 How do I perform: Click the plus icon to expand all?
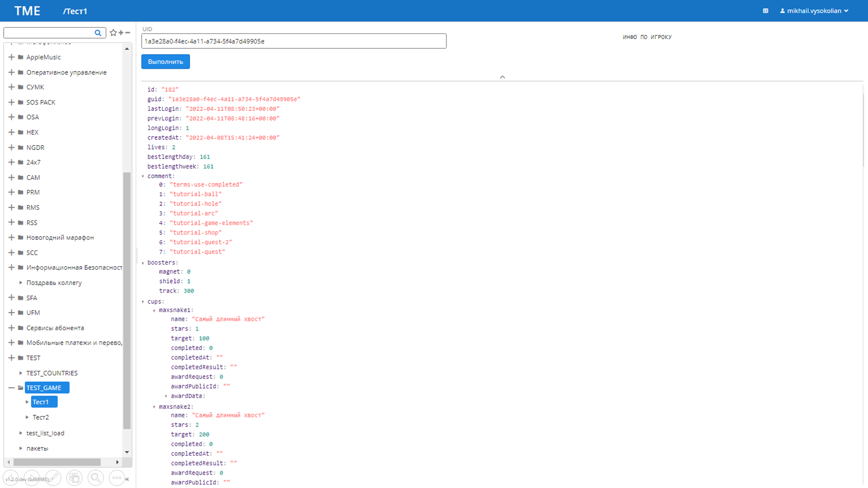point(121,33)
